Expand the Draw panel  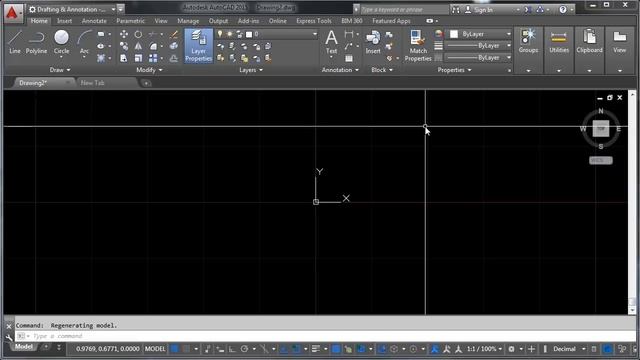(x=60, y=70)
